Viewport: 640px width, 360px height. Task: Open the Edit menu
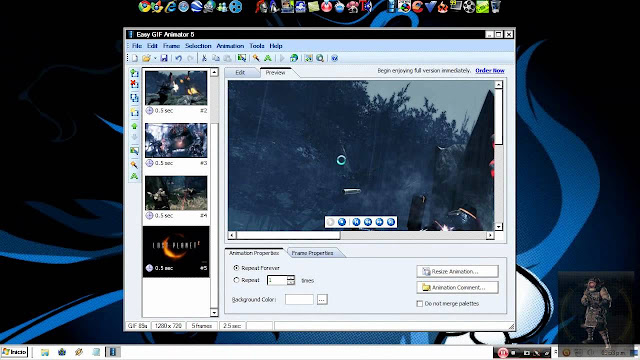pos(152,46)
